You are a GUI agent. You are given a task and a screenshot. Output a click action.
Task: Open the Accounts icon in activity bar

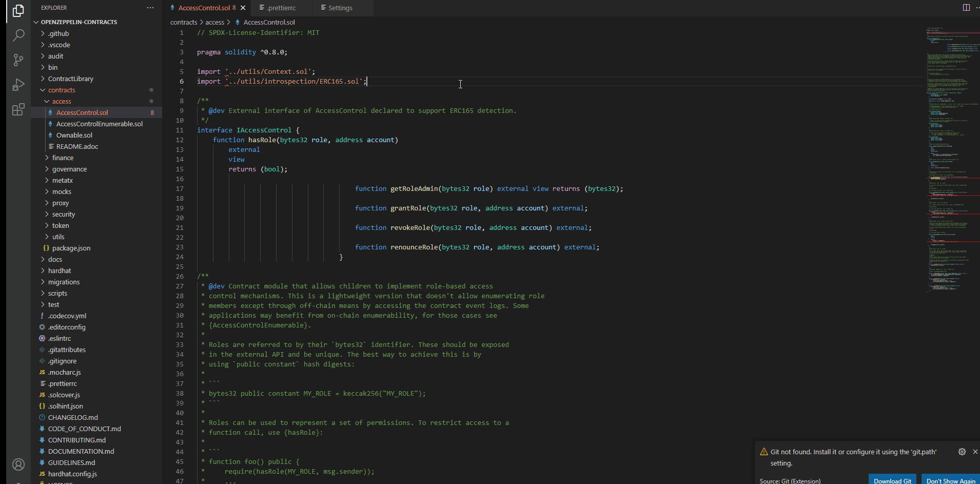18,464
